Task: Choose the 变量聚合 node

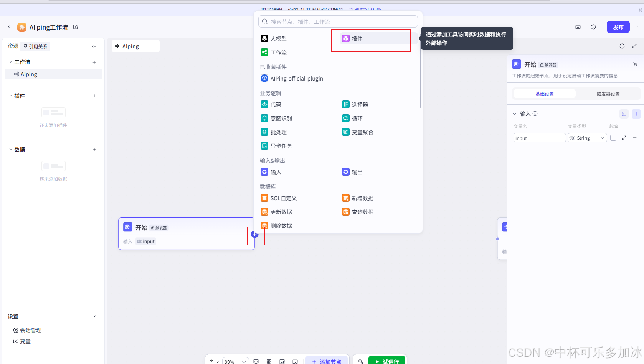Action: point(358,132)
